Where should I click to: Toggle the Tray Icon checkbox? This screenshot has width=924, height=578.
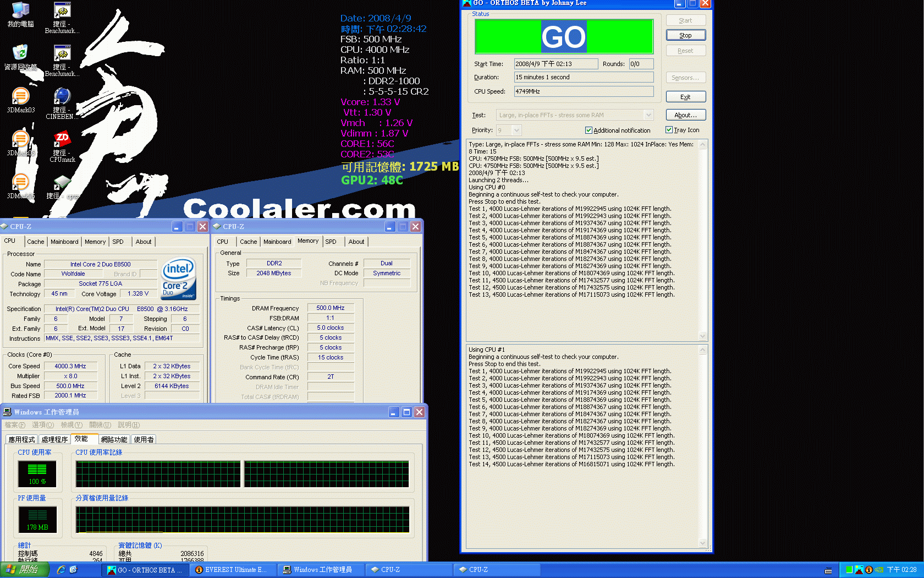pyautogui.click(x=669, y=130)
